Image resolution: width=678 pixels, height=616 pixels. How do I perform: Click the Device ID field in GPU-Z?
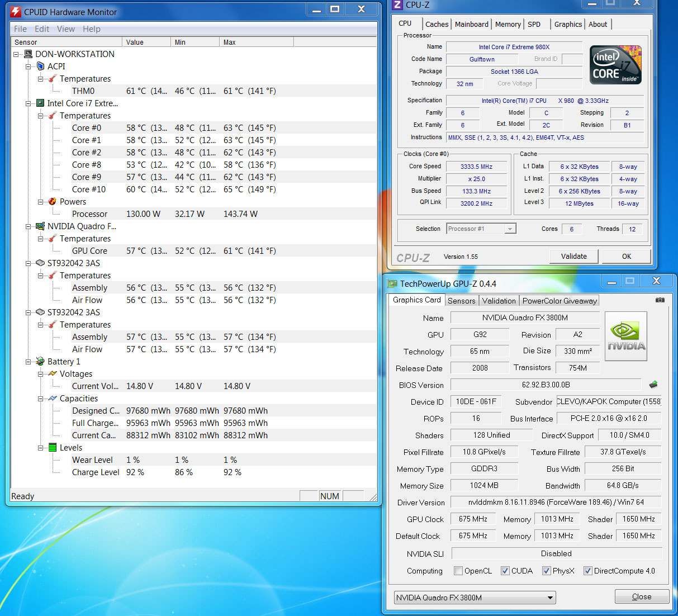pos(476,401)
